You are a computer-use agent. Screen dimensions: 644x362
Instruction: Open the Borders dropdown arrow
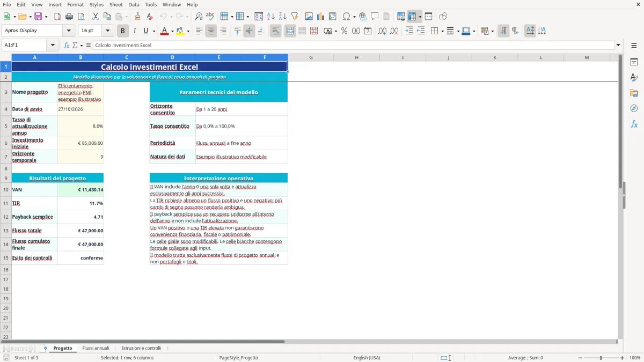coord(442,31)
